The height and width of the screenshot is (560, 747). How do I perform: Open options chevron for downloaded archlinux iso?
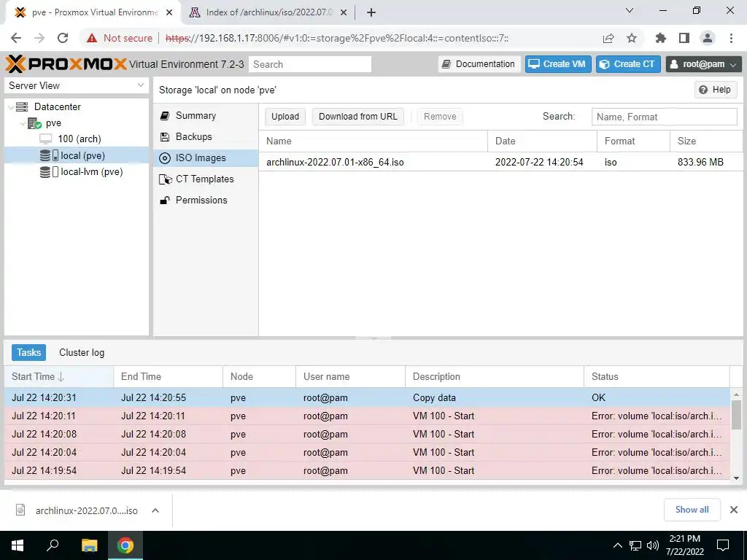[x=155, y=510]
